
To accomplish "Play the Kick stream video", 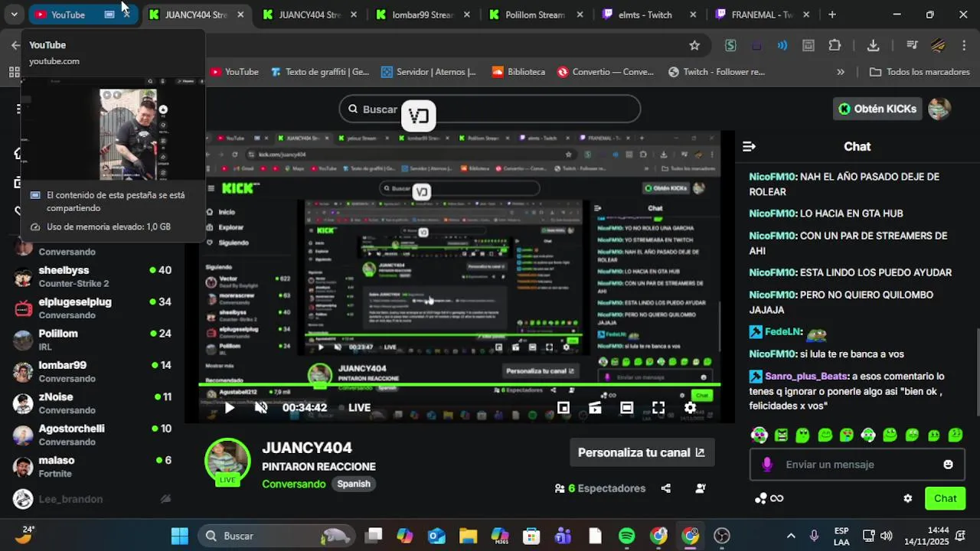I will pos(229,408).
